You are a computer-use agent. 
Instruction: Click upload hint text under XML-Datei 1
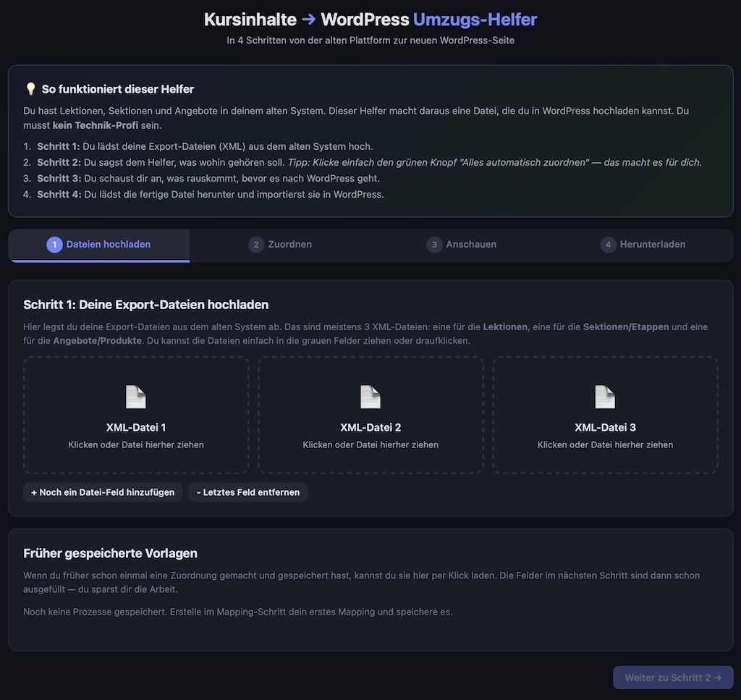click(135, 444)
